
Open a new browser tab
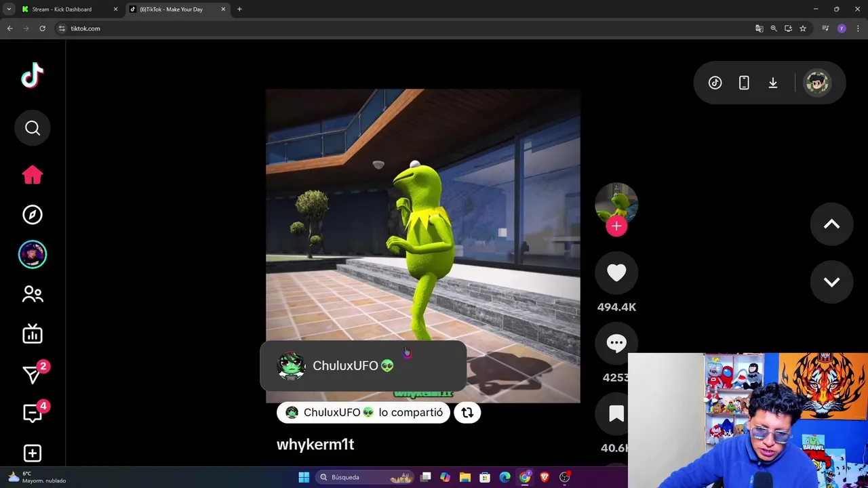point(239,9)
